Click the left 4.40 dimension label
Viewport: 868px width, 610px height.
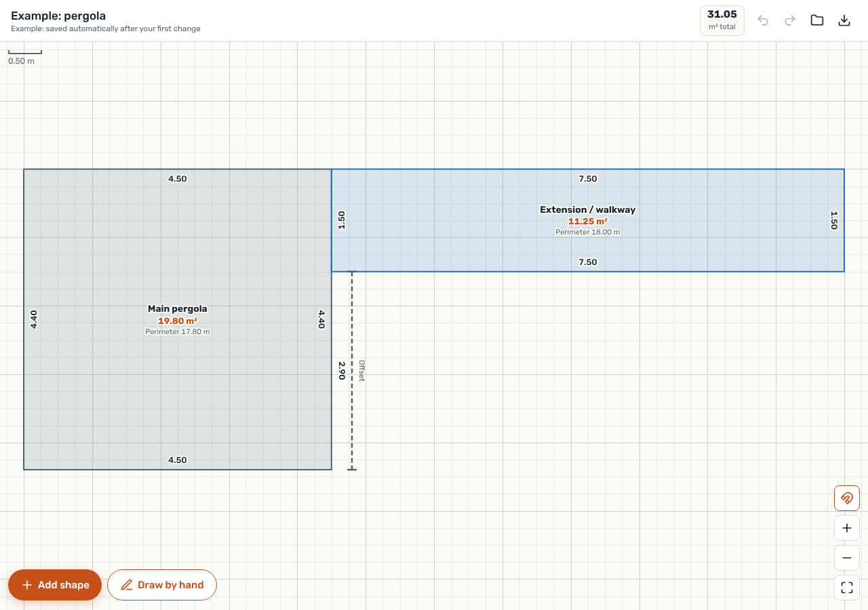[x=34, y=319]
